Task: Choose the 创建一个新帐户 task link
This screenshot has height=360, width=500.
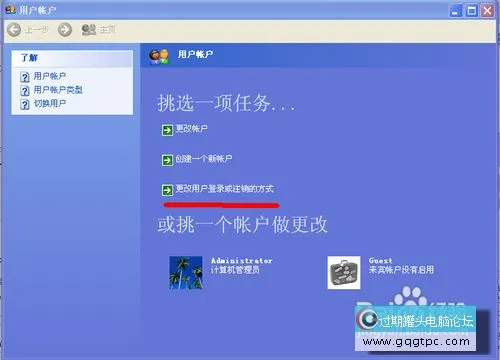Action: click(204, 159)
